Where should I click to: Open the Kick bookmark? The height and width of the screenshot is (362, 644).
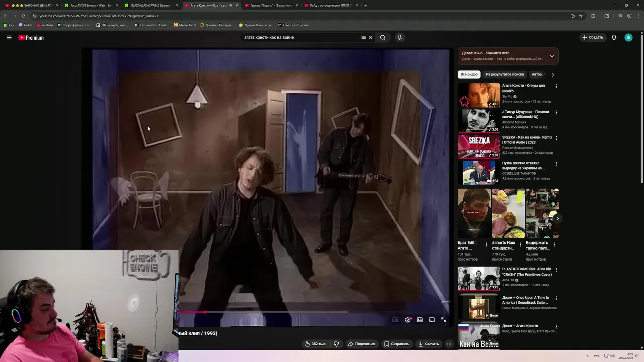coord(9,25)
